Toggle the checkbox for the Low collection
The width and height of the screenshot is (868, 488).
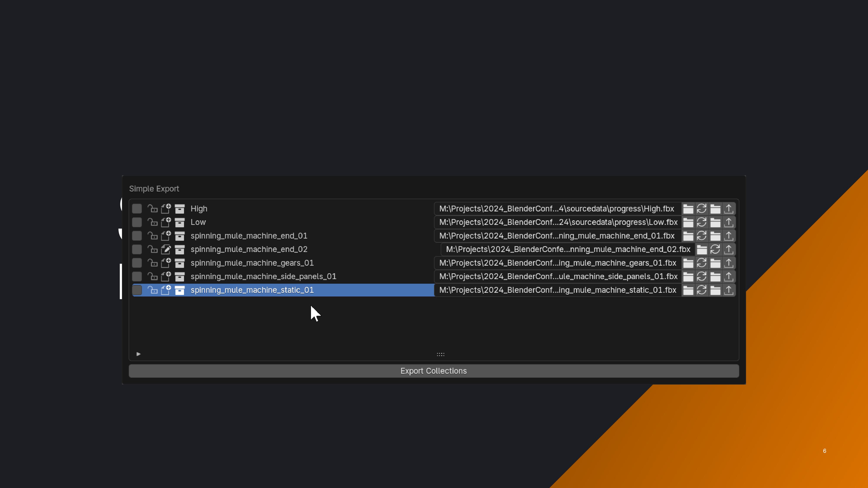click(x=137, y=222)
